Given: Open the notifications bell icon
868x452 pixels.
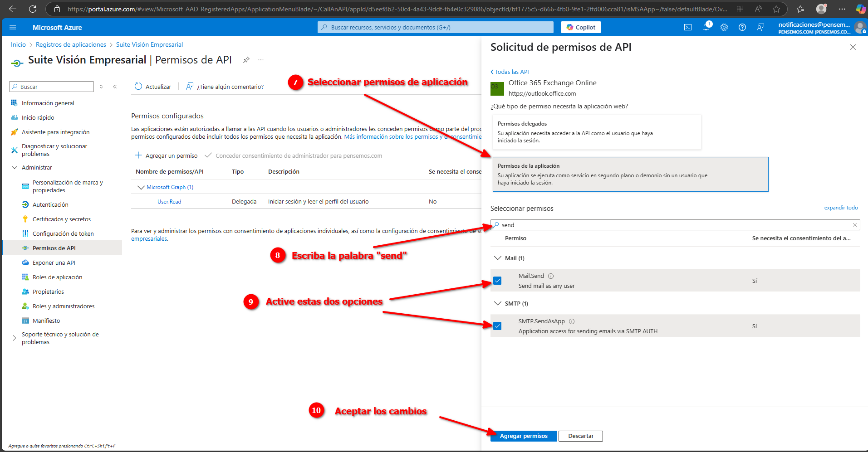Looking at the screenshot, I should (x=706, y=27).
